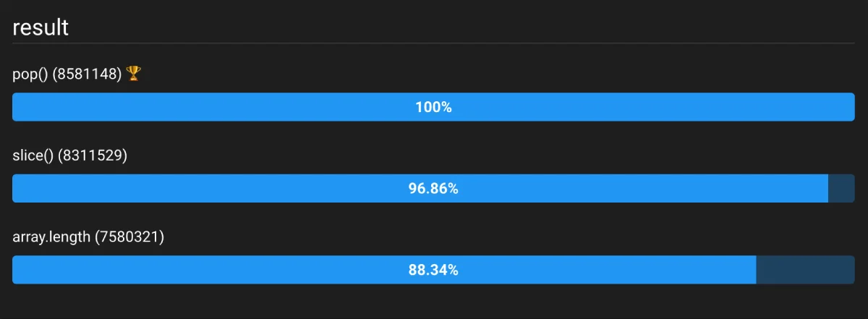The width and height of the screenshot is (868, 319).
Task: Select the array.length test name
Action: 51,237
